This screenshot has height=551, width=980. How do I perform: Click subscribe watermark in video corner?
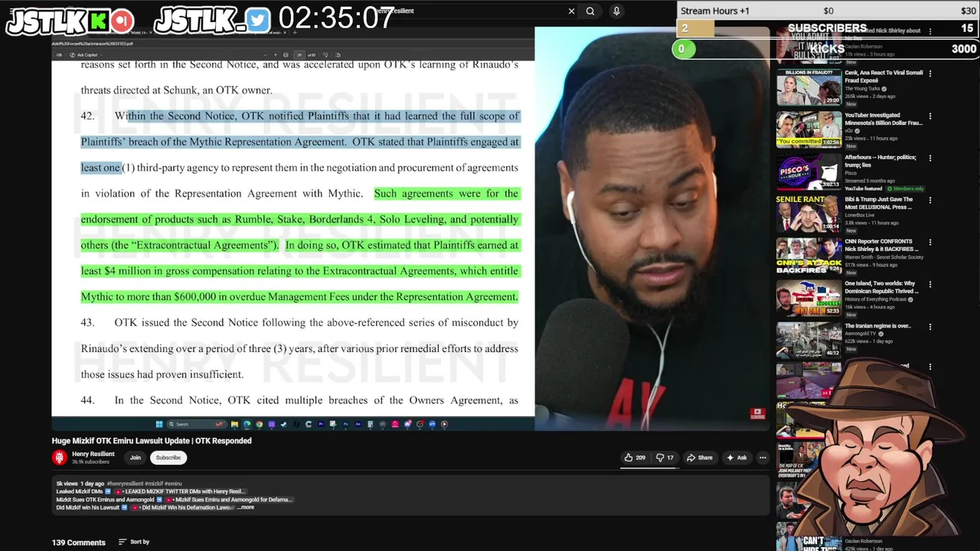757,414
